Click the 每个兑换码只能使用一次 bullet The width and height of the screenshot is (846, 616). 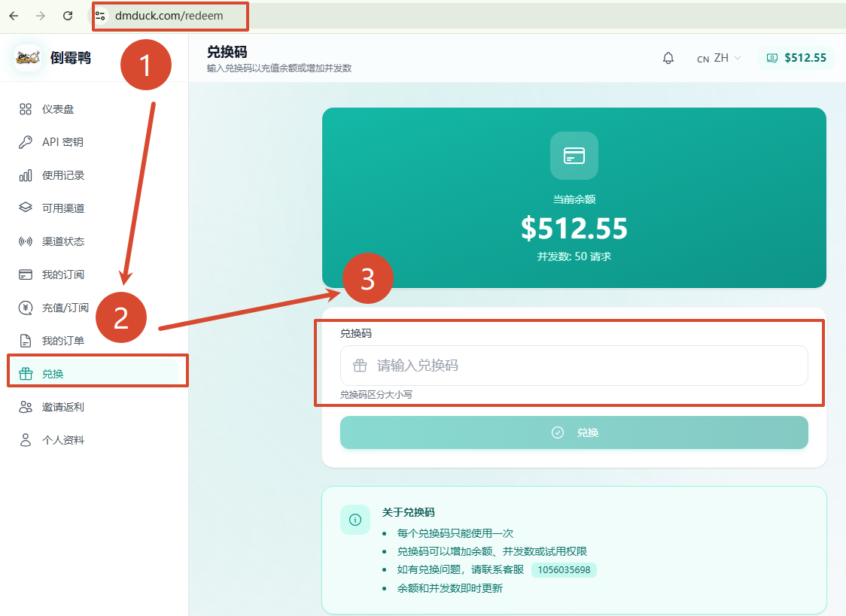point(455,533)
